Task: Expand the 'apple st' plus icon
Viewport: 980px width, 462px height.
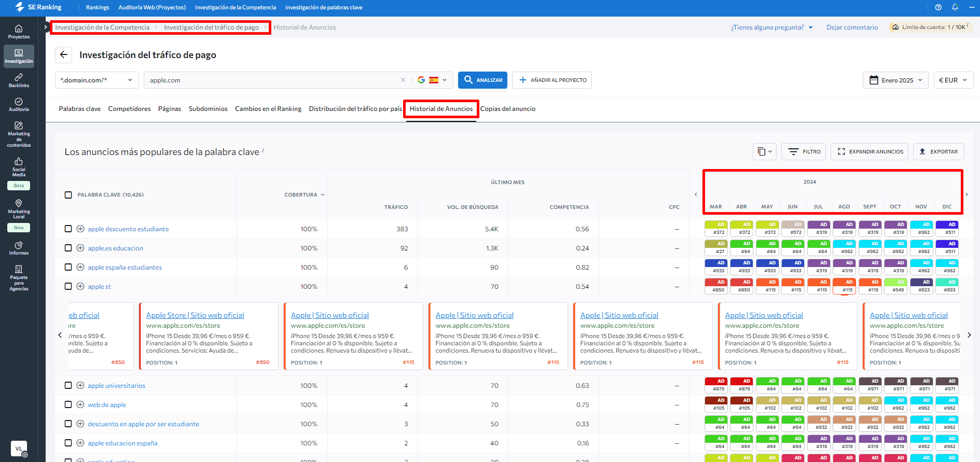Action: 80,286
